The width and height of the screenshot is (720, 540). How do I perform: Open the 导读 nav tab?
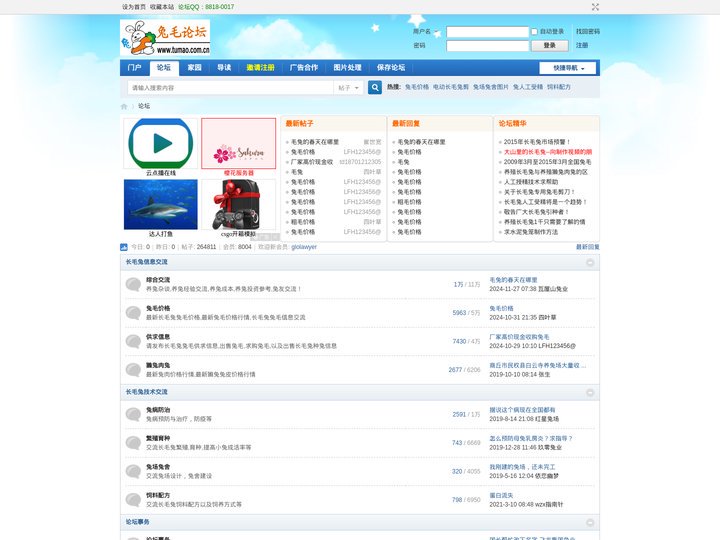pos(224,68)
